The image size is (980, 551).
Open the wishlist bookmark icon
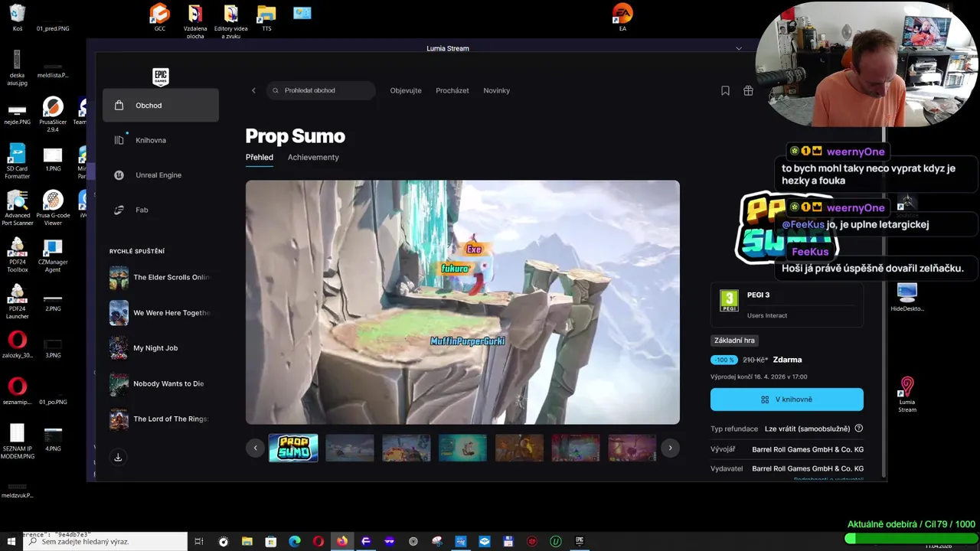pyautogui.click(x=725, y=90)
